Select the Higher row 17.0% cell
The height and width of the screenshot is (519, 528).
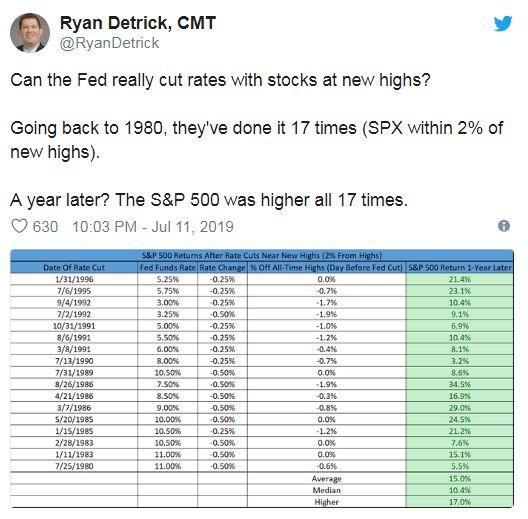click(460, 502)
